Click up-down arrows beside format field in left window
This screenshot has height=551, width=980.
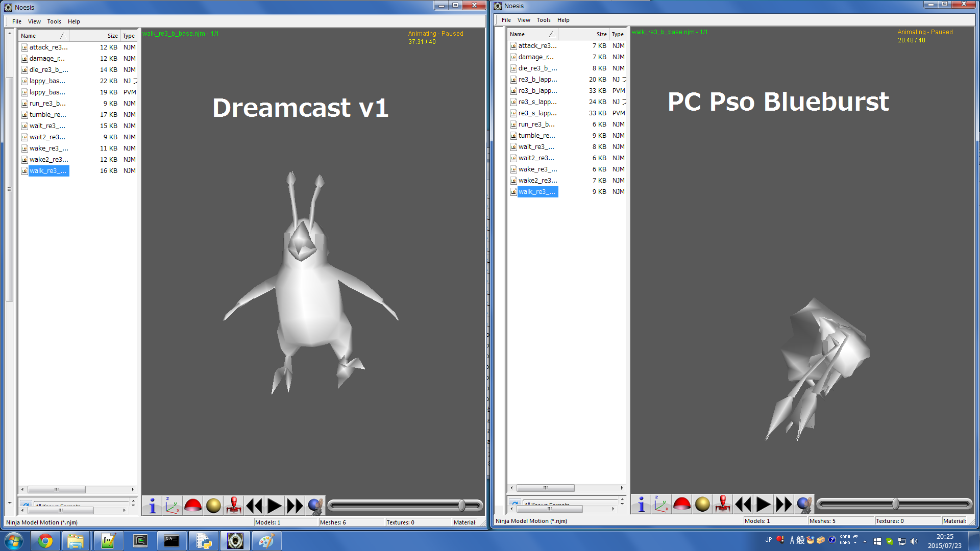pos(133,503)
